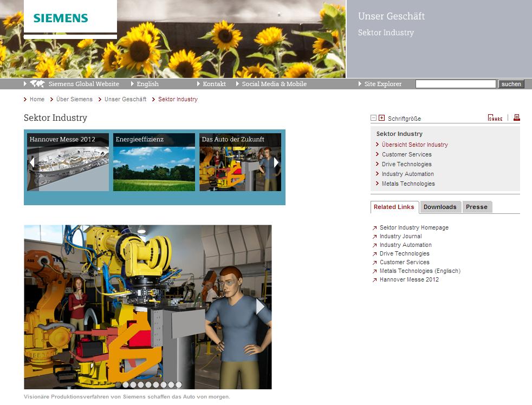Decrease font size with the minus icon
Viewport: 532px width, 405px height.
[374, 118]
